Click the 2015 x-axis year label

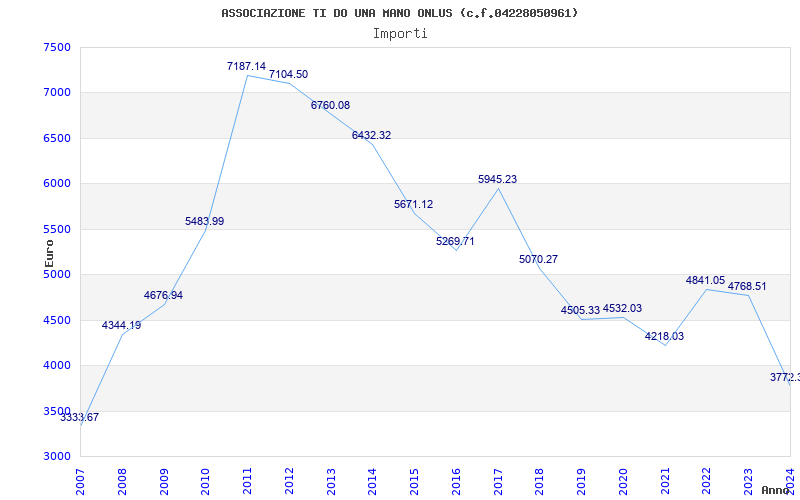(414, 482)
